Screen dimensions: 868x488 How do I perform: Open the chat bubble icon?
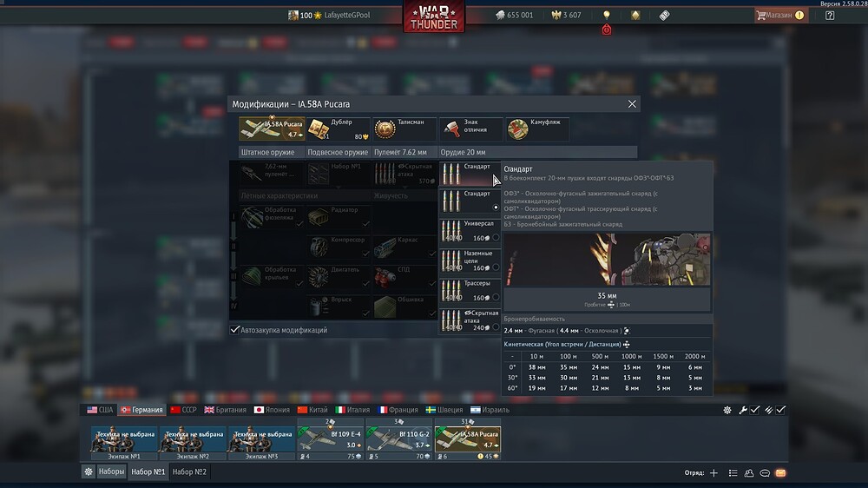pos(765,473)
